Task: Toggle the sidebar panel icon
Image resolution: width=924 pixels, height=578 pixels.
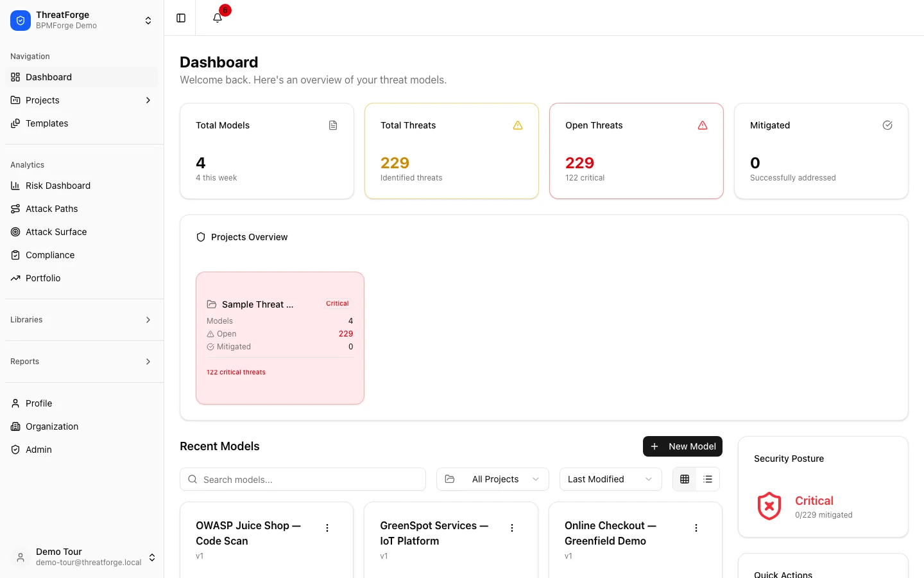Action: pos(181,18)
